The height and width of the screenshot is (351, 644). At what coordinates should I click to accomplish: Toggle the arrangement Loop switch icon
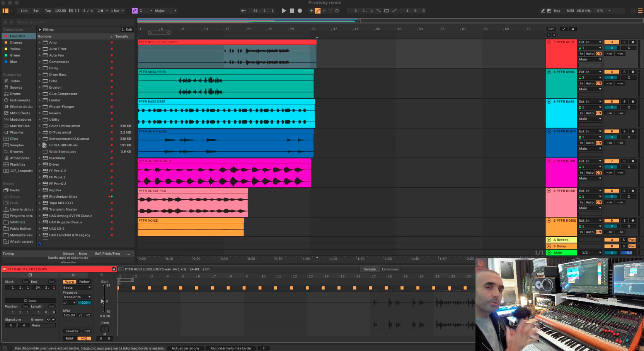tap(386, 11)
